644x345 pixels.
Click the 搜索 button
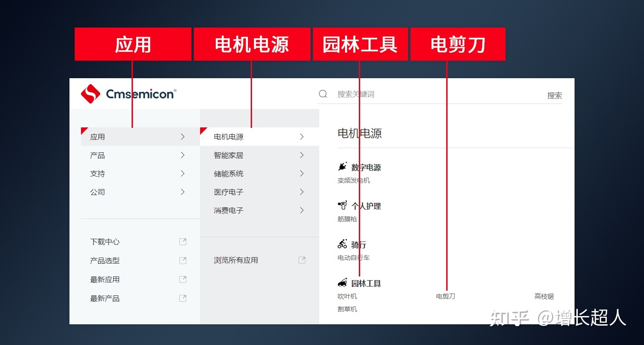[x=554, y=95]
